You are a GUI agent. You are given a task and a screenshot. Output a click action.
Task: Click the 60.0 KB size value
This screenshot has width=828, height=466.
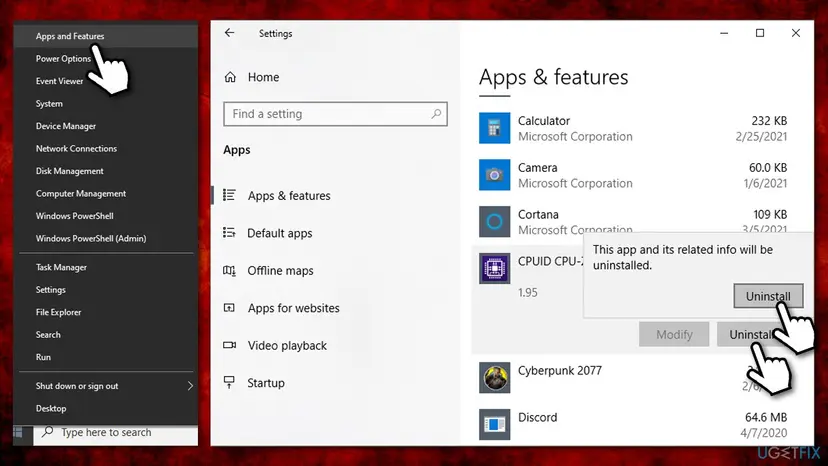point(768,167)
